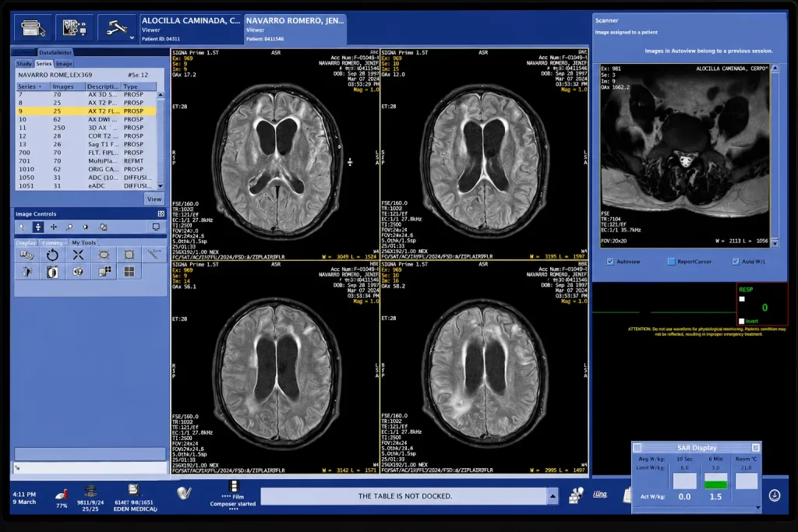Switch to NAVARRO ROMERO viewer tab
This screenshot has height=532, width=798.
click(295, 29)
